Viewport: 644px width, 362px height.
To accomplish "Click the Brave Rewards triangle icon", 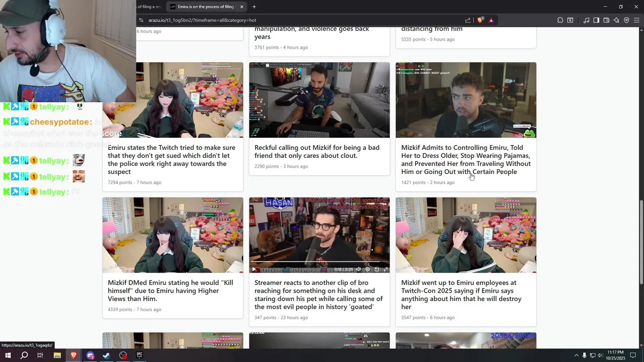I will tap(491, 20).
